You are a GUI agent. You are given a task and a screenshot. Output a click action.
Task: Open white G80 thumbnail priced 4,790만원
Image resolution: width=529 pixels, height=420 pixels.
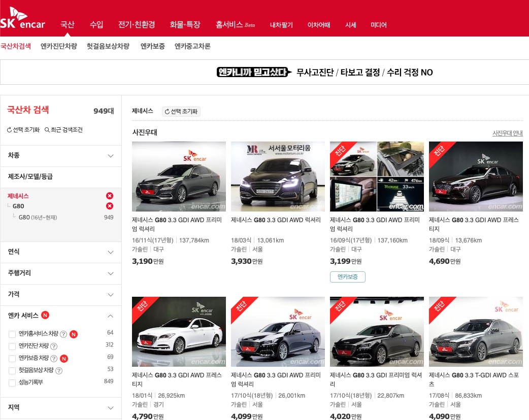click(x=179, y=332)
